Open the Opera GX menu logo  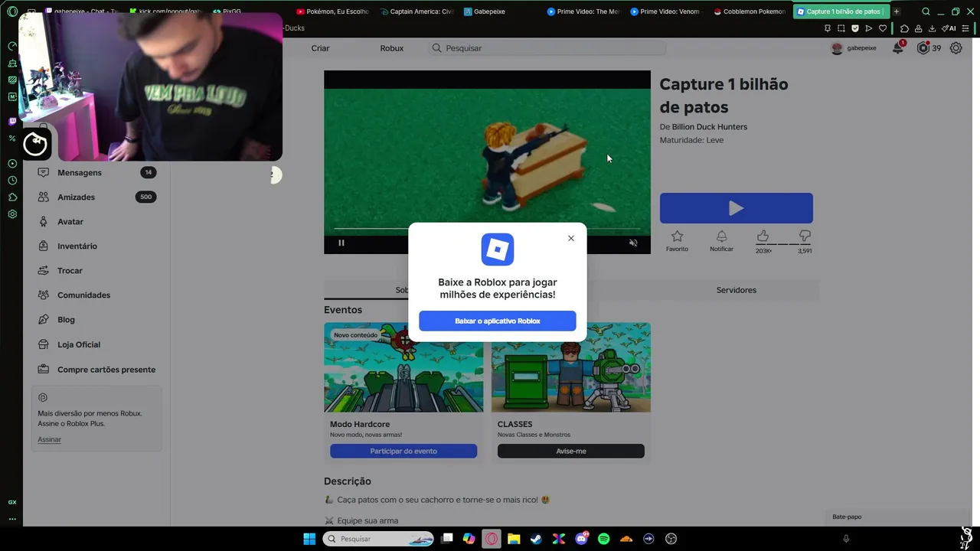pos(12,11)
